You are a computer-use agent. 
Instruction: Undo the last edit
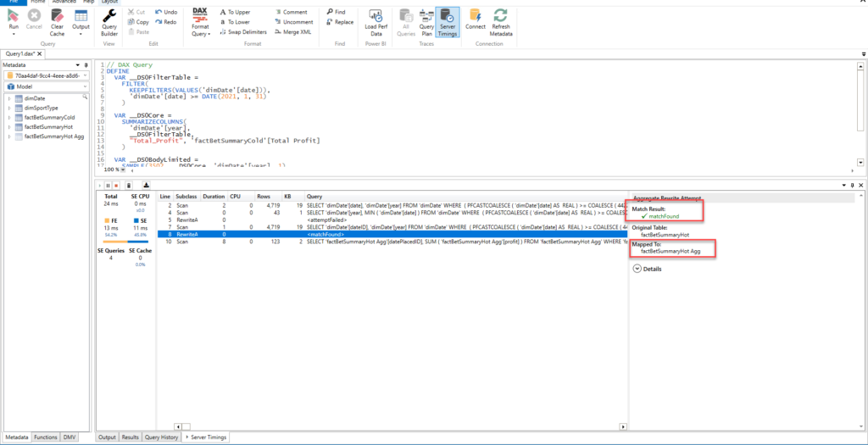click(166, 12)
